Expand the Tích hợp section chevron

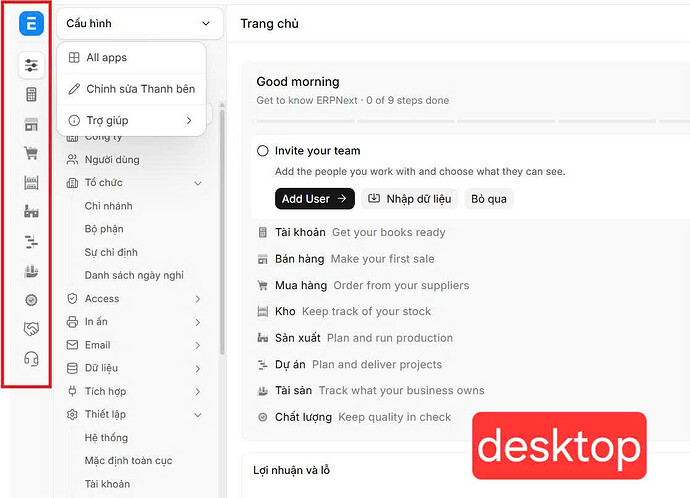198,392
